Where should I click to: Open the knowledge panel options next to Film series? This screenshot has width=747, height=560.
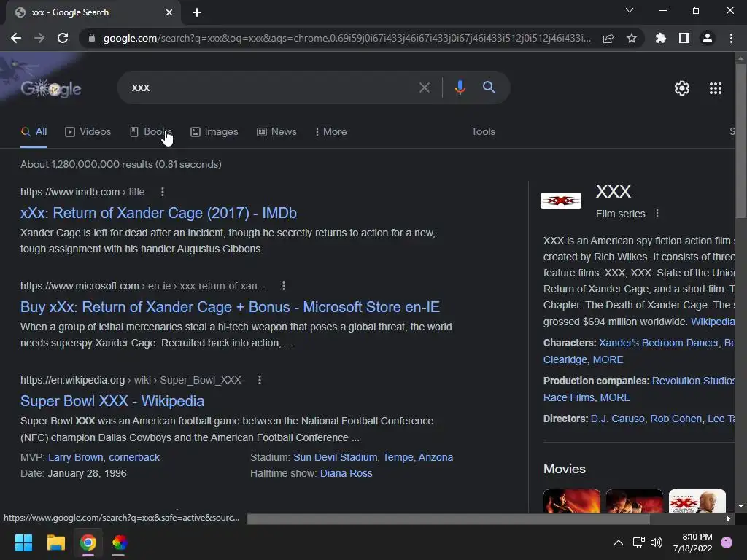[657, 214]
